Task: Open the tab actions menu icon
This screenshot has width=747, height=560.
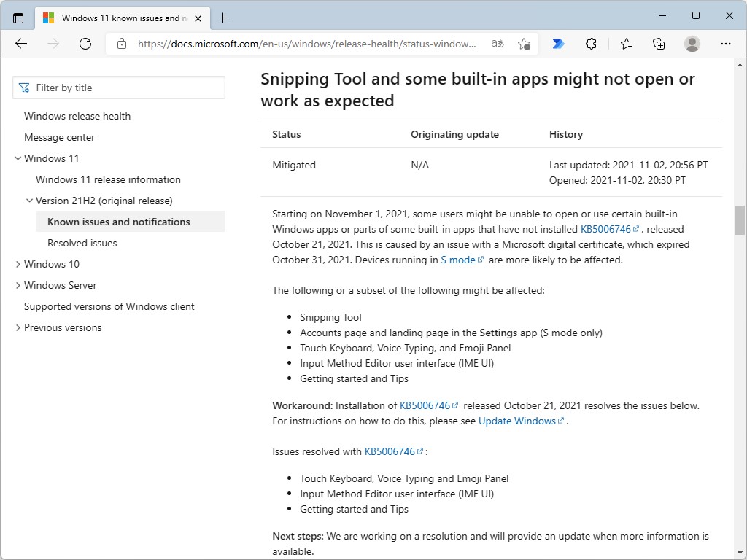Action: 18,18
